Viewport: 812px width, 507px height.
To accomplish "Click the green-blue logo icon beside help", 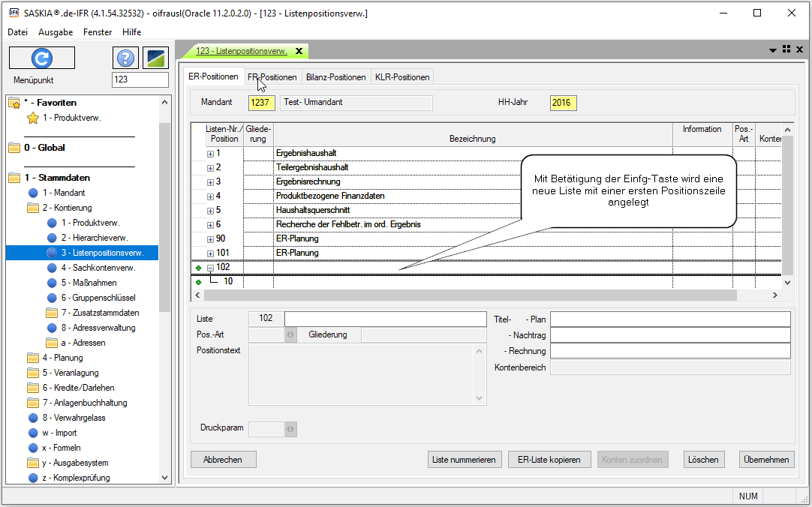I will (x=156, y=58).
